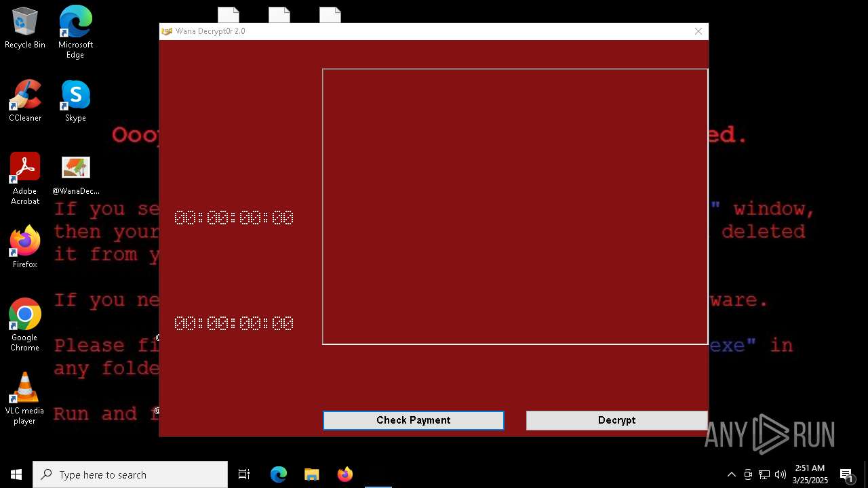Click the tray icon left of network
Screen dimensions: 868x488
pos(748,474)
